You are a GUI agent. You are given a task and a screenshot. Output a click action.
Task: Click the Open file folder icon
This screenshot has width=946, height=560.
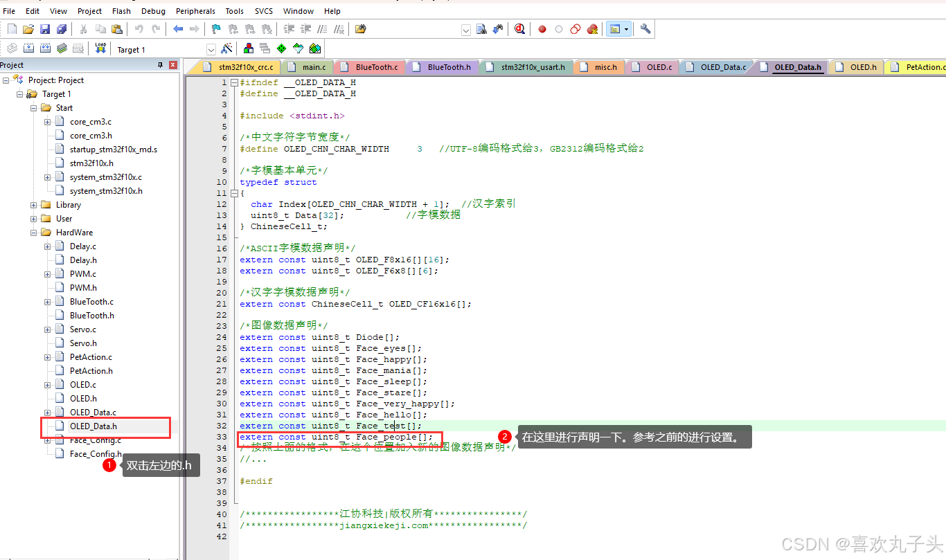point(28,29)
